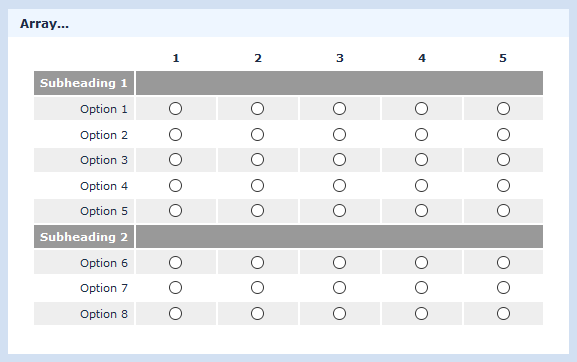Screen dimensions: 577x362
Task: Choose rating 3 for Option 5
Action: click(x=339, y=211)
